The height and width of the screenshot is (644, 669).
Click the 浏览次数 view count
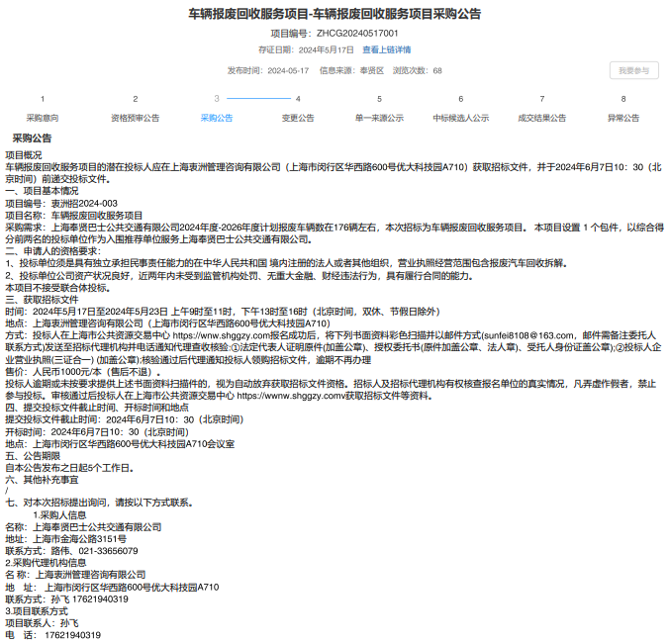pos(417,71)
